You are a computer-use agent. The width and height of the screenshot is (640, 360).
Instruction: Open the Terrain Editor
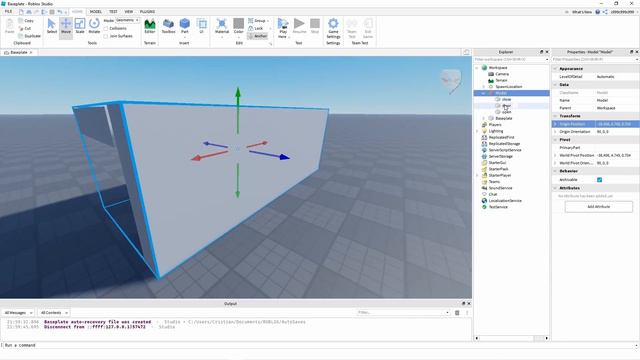150,26
